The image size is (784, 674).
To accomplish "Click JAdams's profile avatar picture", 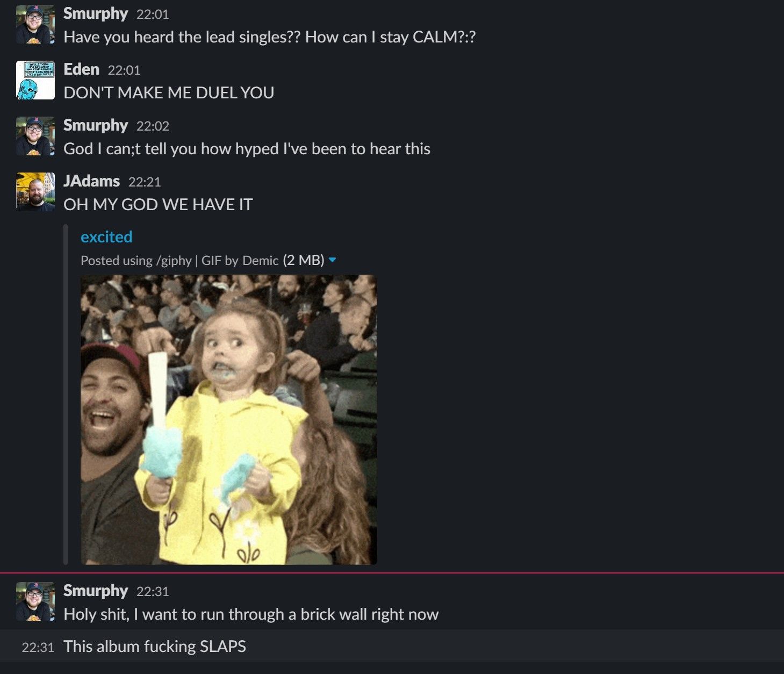I will pyautogui.click(x=35, y=192).
